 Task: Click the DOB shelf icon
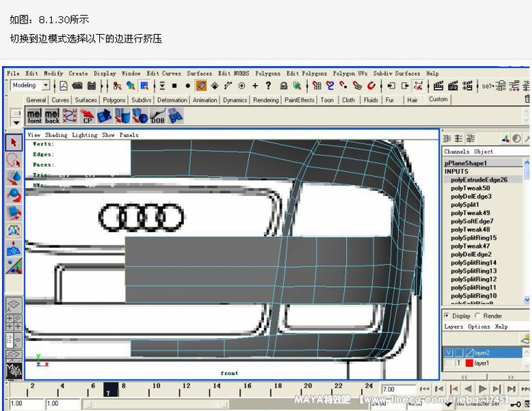157,116
